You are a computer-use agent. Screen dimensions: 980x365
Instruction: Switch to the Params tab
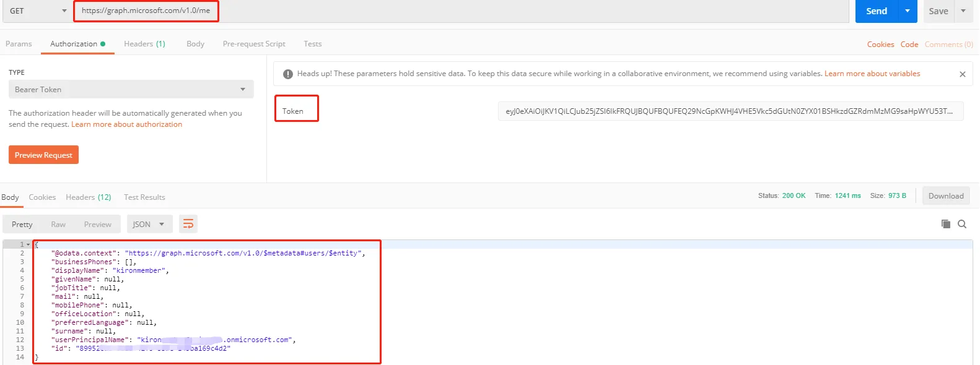pos(19,44)
